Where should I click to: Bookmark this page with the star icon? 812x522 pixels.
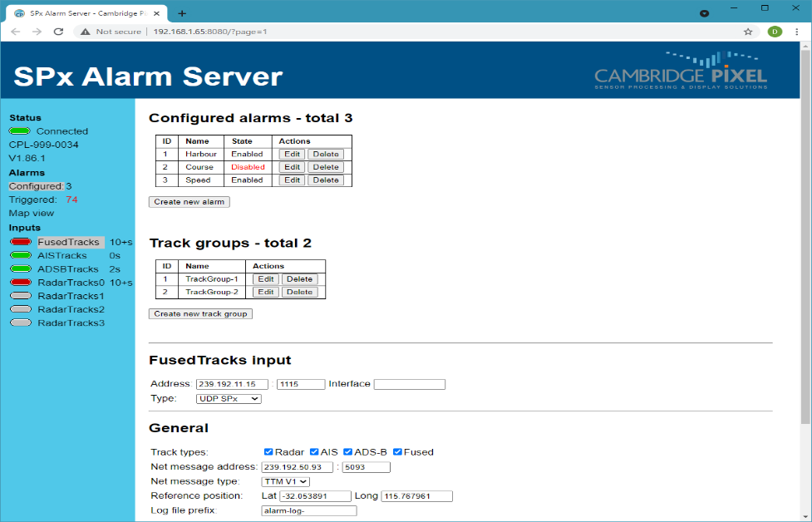pyautogui.click(x=748, y=32)
